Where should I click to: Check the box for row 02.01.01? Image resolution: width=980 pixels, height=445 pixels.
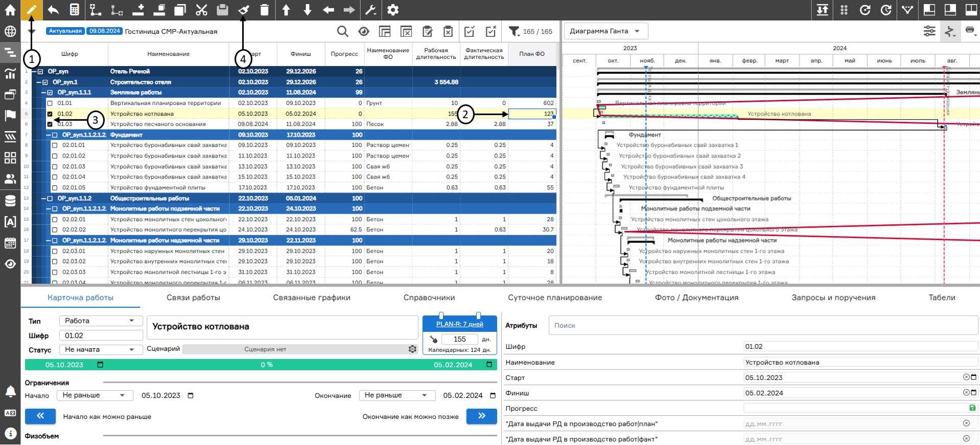(x=55, y=145)
